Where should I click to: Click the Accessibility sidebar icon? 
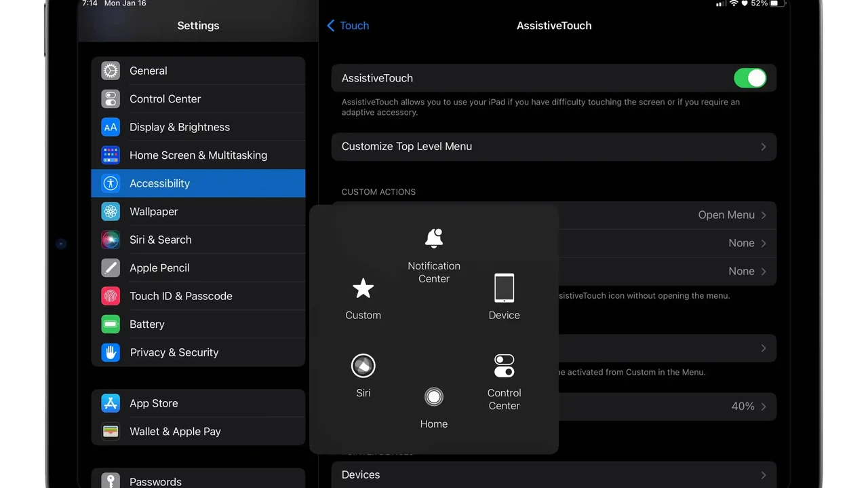click(x=111, y=183)
